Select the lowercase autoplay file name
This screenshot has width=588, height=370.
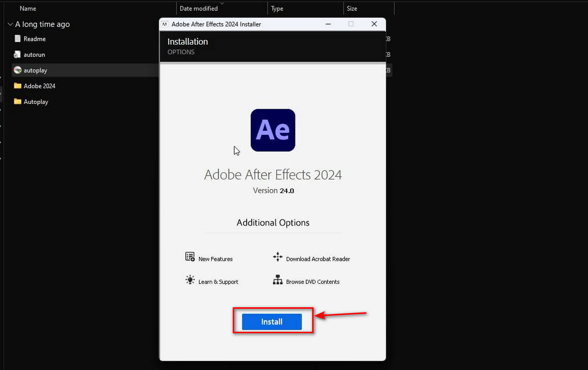[36, 70]
